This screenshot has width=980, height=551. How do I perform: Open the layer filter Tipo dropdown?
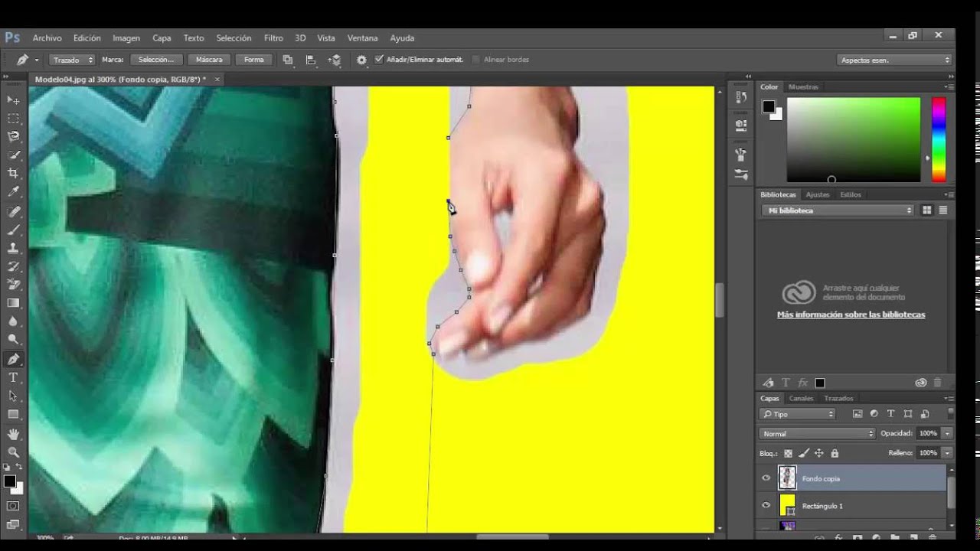[x=798, y=414]
